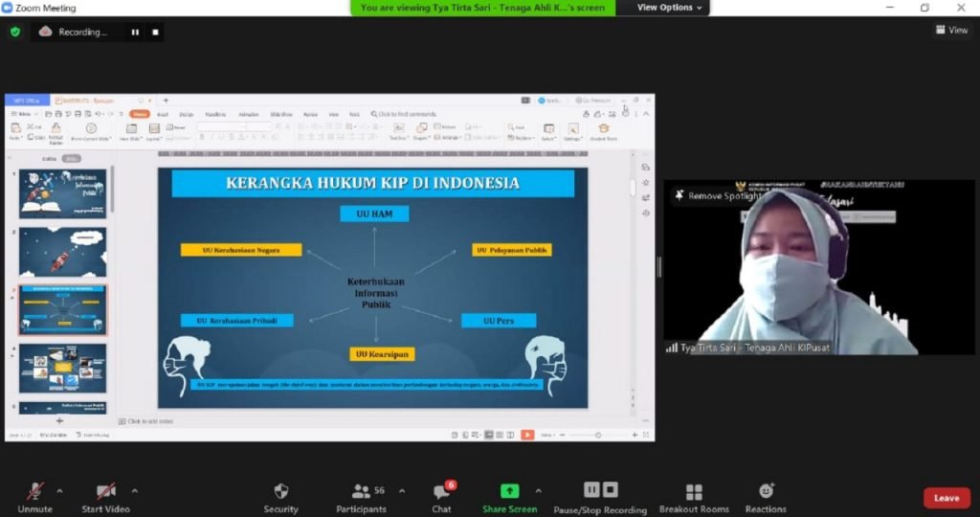Open the Insert ribbon tab

click(163, 114)
